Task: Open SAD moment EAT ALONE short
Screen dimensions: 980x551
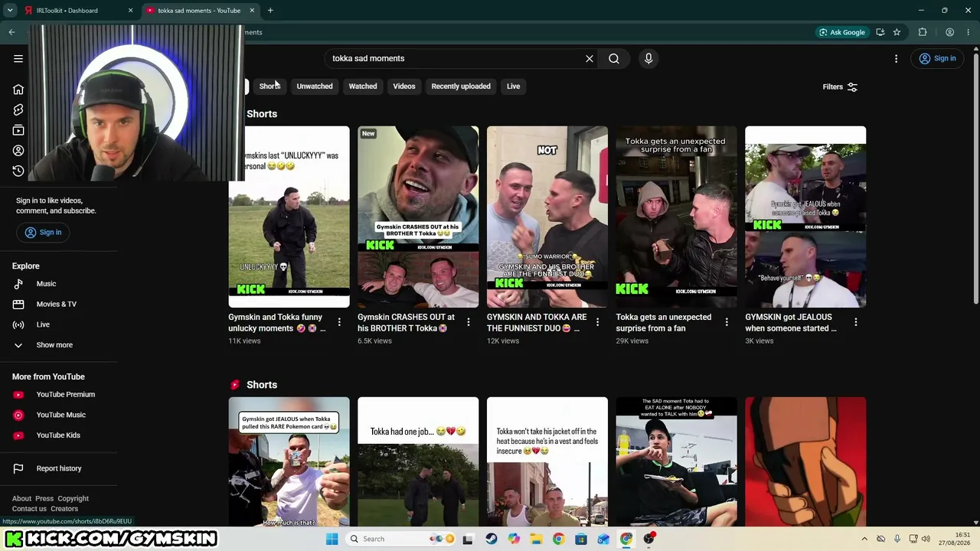Action: click(677, 461)
